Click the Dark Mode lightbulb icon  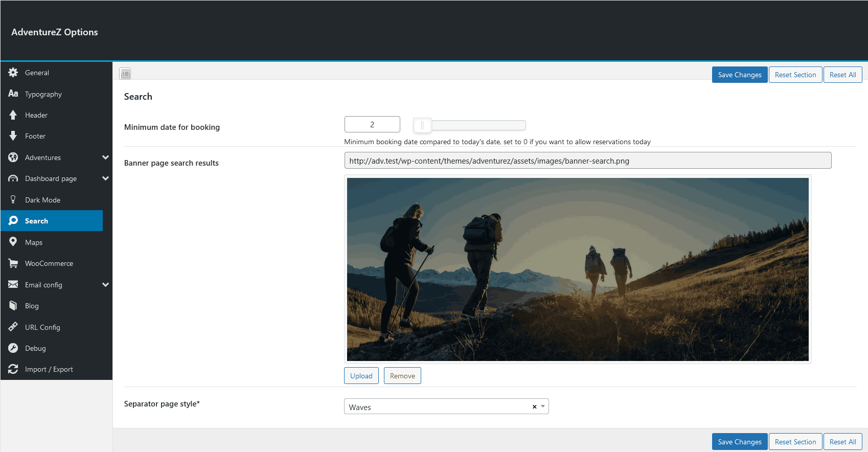(13, 200)
